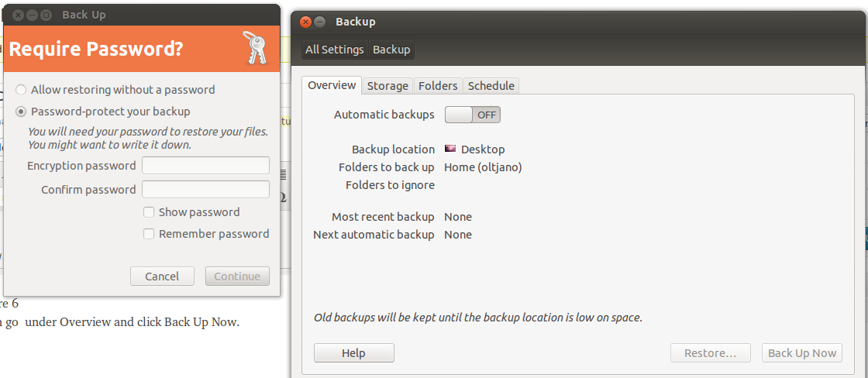Focus the Encryption password field
This screenshot has width=868, height=378.
tap(205, 165)
